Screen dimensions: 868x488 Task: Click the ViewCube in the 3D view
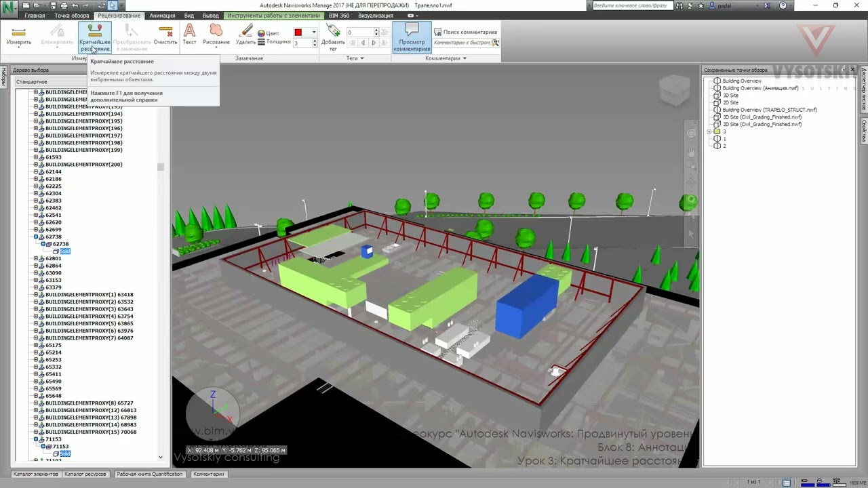click(x=674, y=91)
